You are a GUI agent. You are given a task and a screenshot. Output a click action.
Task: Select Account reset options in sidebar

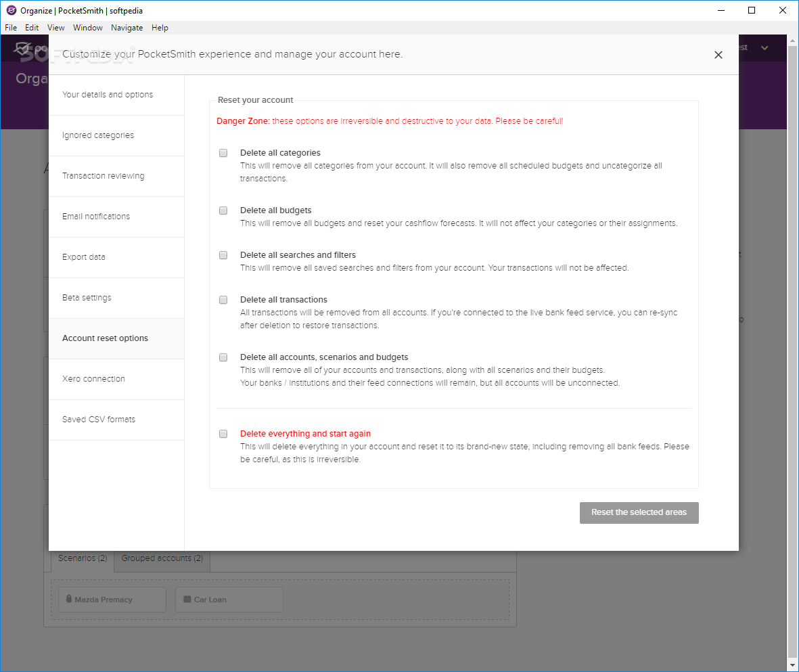coord(116,338)
